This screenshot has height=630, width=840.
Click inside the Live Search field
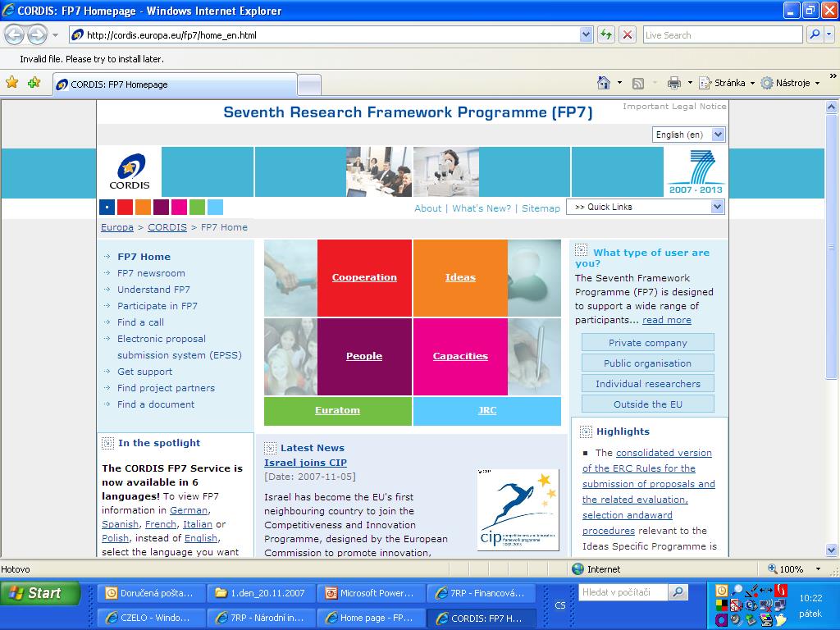point(722,34)
